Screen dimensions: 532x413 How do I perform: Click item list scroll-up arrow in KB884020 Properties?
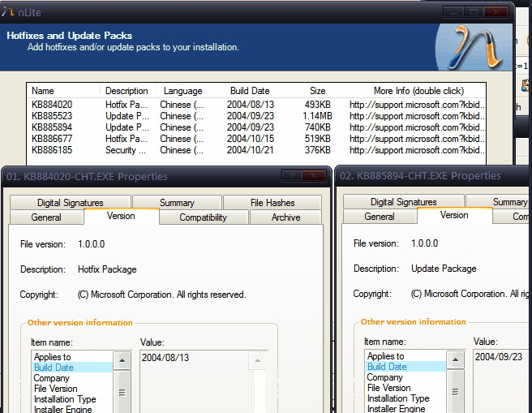122,360
